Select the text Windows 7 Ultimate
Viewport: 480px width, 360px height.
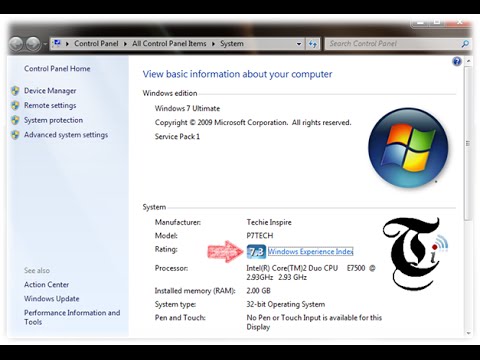pos(187,108)
